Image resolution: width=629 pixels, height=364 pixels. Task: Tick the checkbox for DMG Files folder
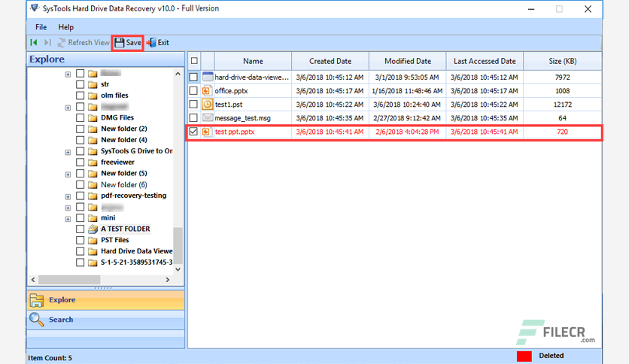click(81, 117)
